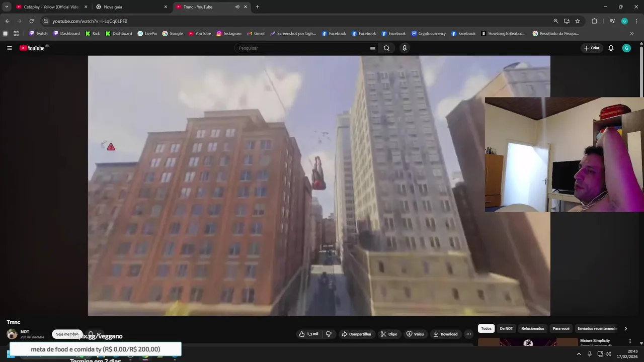The width and height of the screenshot is (644, 362).
Task: Dislike the Tmnc video
Action: (x=329, y=334)
